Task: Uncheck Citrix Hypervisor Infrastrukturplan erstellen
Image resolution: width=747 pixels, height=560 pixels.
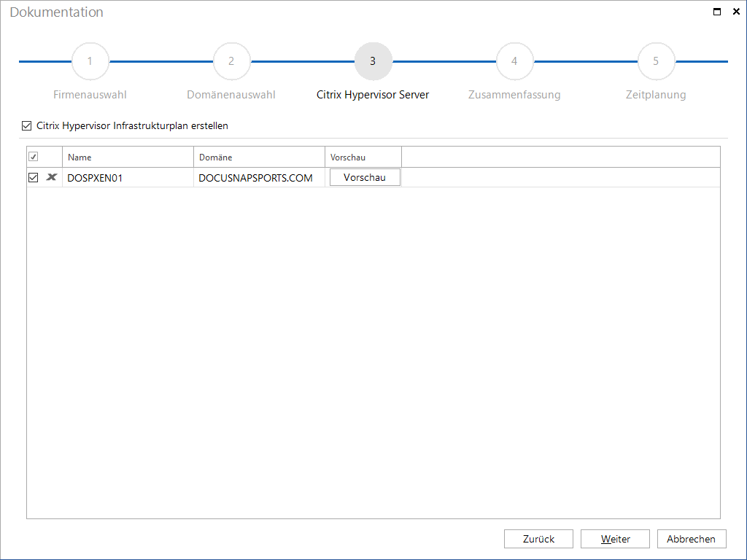Action: click(x=27, y=125)
